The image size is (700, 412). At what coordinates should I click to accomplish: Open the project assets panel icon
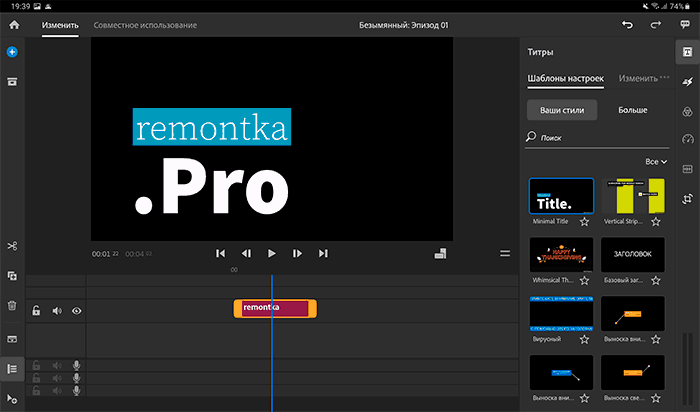tap(12, 82)
